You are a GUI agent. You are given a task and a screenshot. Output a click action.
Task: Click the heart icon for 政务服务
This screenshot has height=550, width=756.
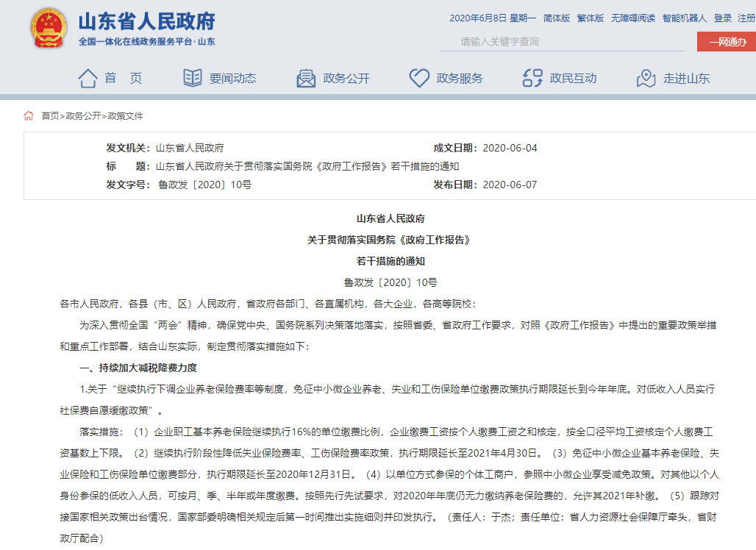click(x=419, y=78)
